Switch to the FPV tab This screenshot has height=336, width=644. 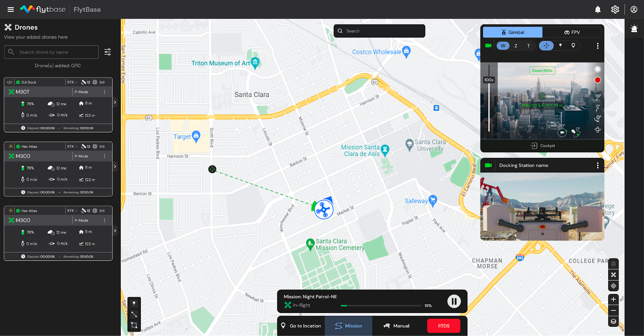coord(572,32)
